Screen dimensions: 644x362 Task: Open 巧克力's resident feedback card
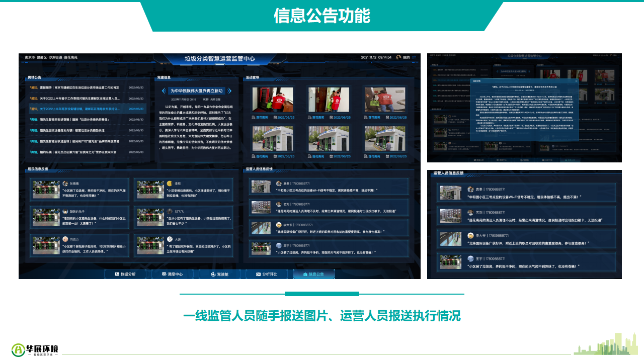point(81,246)
